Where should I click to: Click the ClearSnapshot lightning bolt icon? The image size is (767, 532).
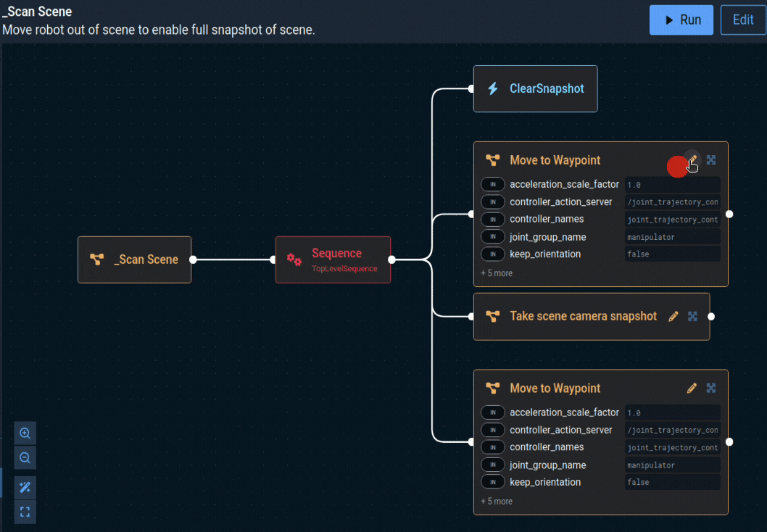click(493, 88)
